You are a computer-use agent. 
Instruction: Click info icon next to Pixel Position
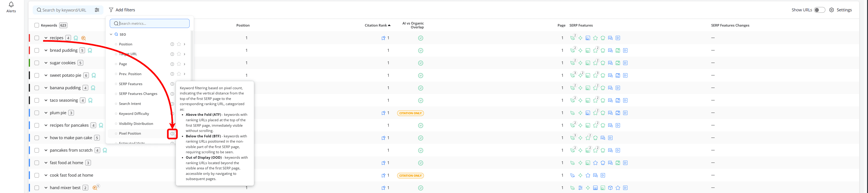point(172,134)
